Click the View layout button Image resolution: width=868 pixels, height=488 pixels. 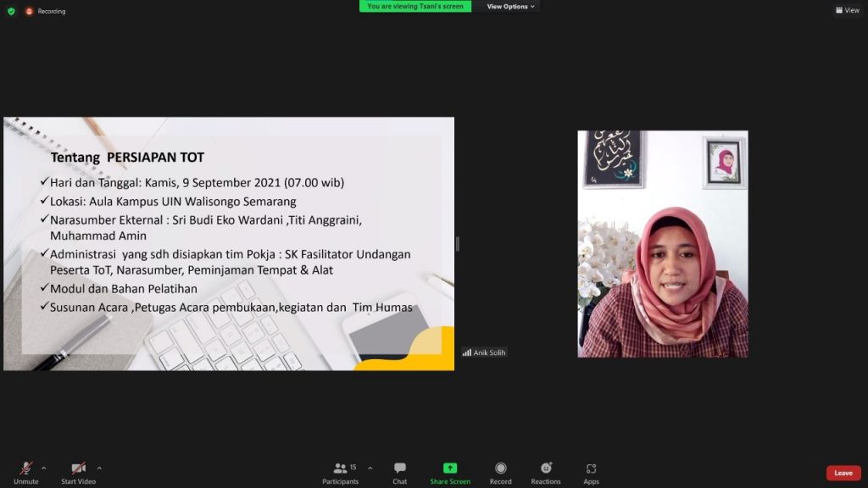pyautogui.click(x=847, y=10)
